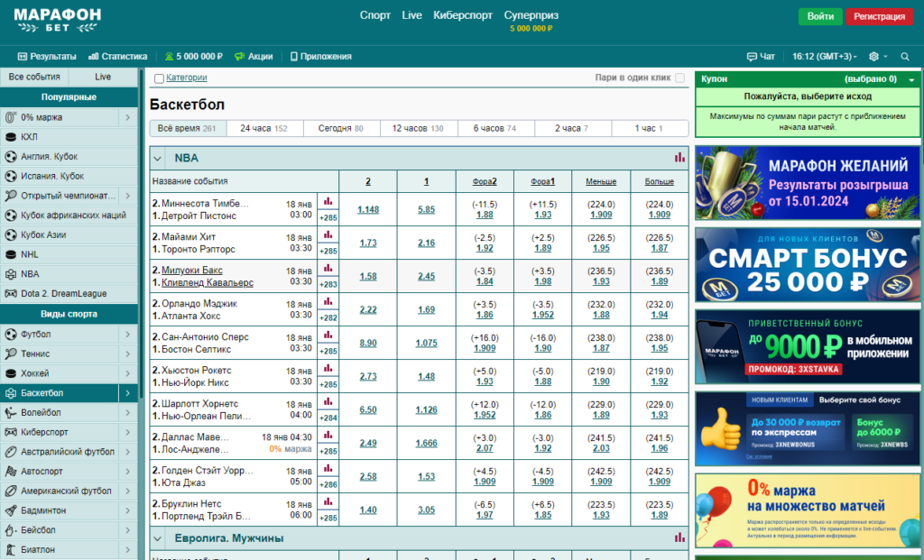Click the 0% маржа icon in sidebar
The height and width of the screenshot is (560, 924).
pyautogui.click(x=11, y=117)
